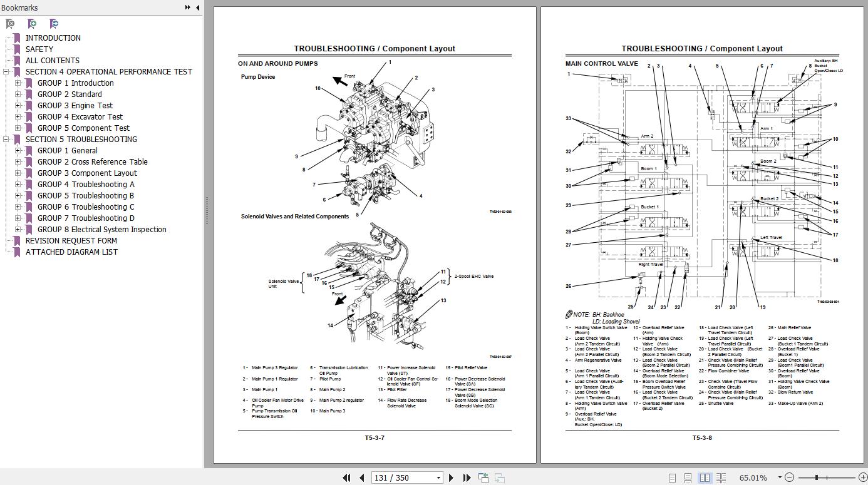
Task: Click the add bookmark icon
Action: click(32, 24)
